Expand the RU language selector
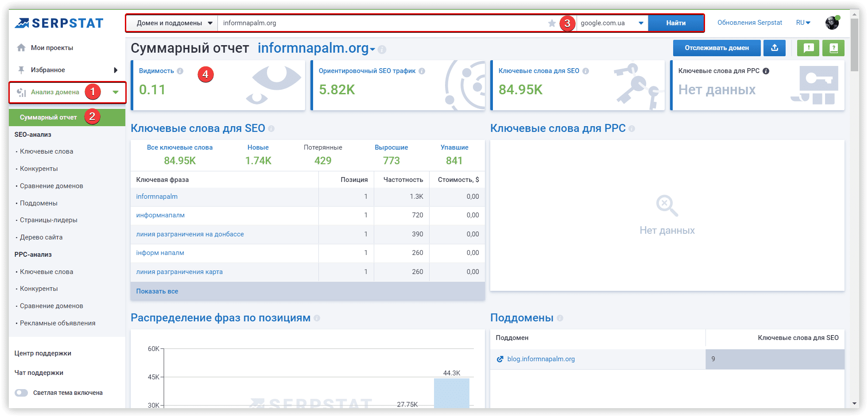Image resolution: width=868 pixels, height=417 pixels. pos(803,23)
